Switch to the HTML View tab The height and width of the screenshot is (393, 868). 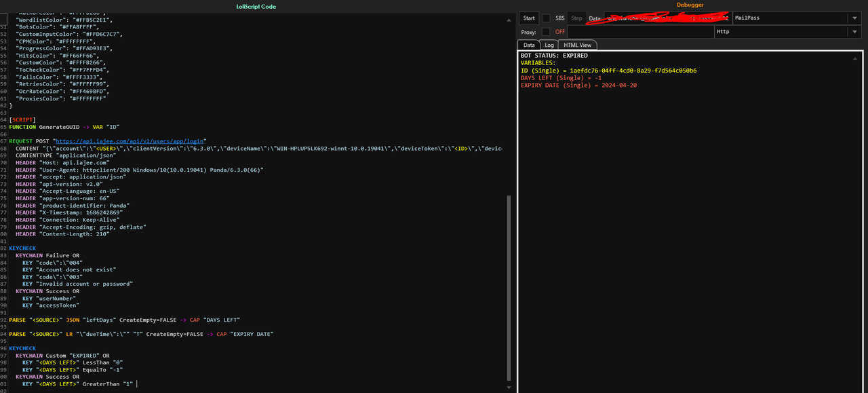click(x=578, y=45)
